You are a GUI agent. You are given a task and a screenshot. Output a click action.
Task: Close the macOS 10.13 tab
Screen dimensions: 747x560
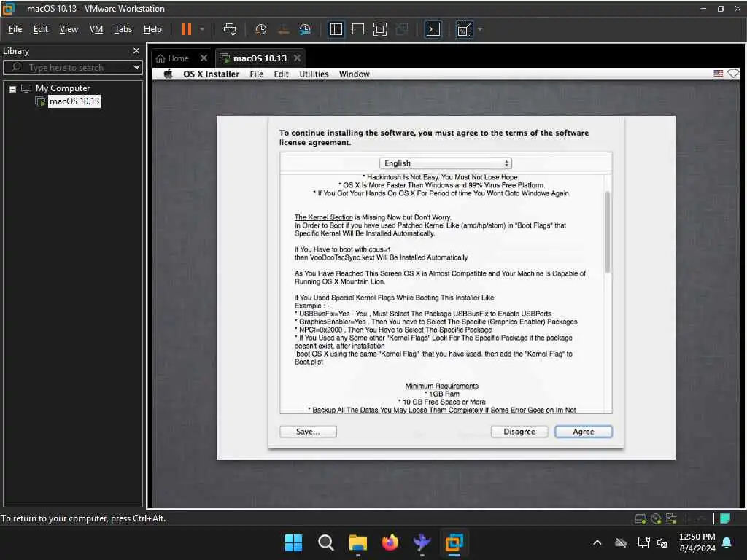[x=298, y=58]
